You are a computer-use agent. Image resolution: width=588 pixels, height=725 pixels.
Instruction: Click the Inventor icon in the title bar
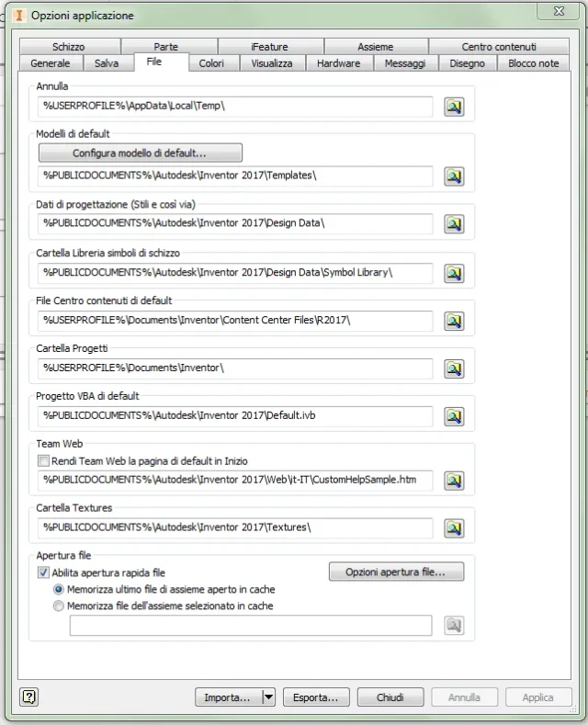(x=19, y=16)
